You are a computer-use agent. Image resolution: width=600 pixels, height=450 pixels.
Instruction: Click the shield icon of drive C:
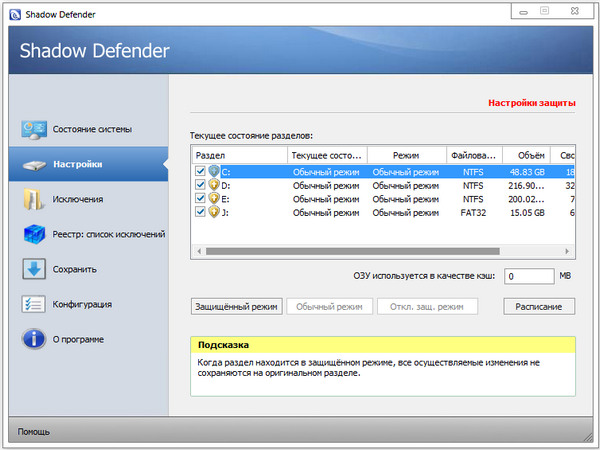click(x=213, y=172)
